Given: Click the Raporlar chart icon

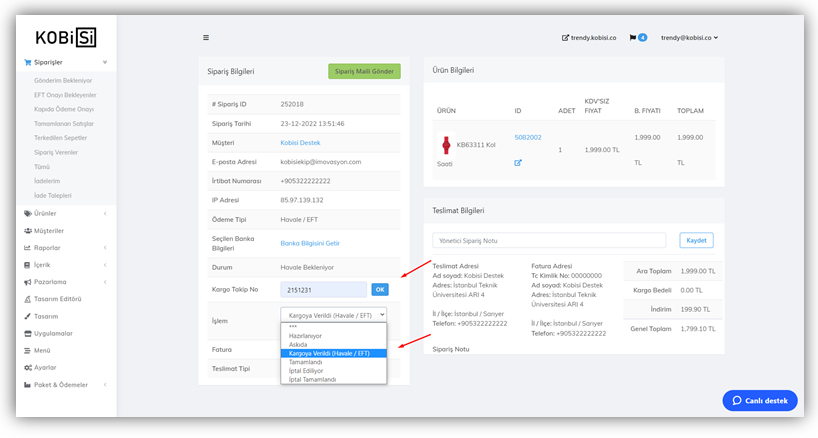Looking at the screenshot, I should click(28, 248).
